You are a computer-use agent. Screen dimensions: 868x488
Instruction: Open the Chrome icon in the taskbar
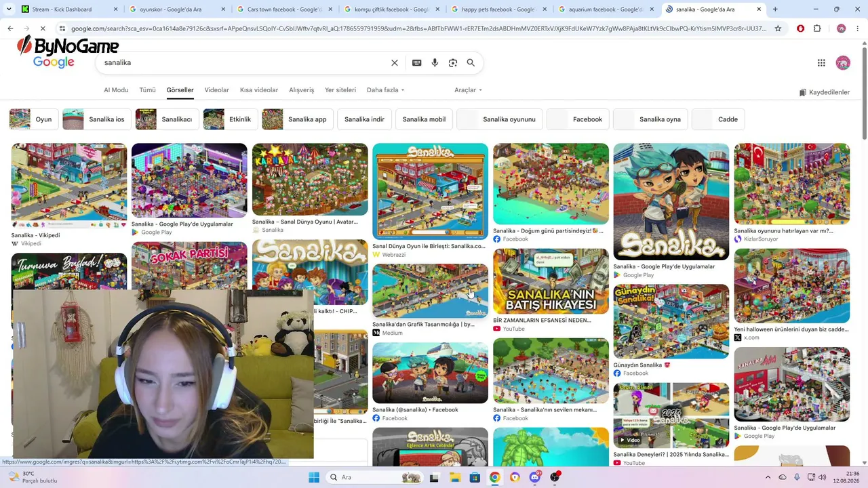pyautogui.click(x=495, y=477)
